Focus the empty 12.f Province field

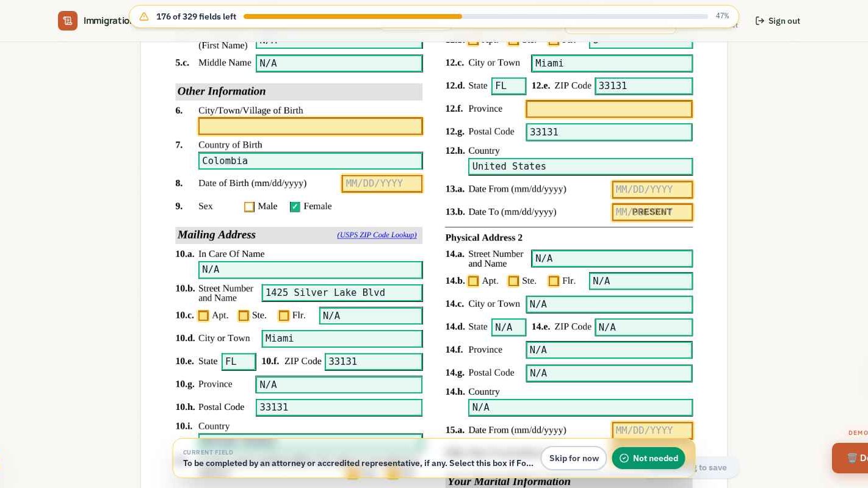[609, 109]
